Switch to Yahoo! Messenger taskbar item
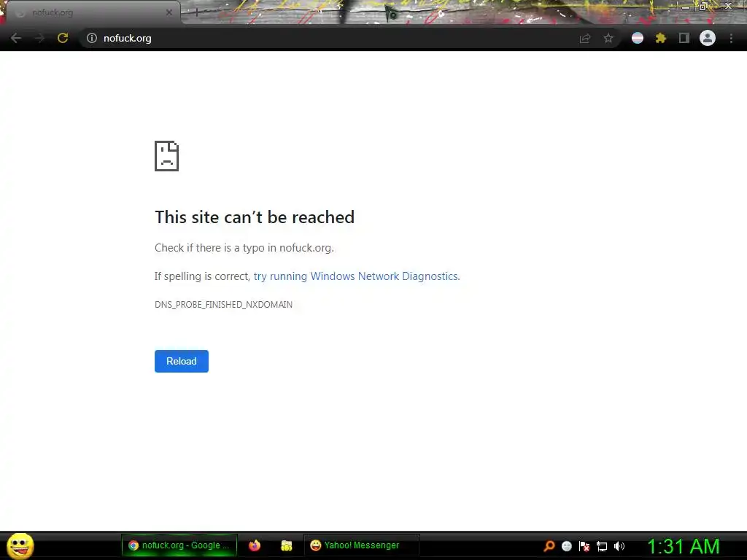Screen dimensions: 747x560 [x=362, y=545]
